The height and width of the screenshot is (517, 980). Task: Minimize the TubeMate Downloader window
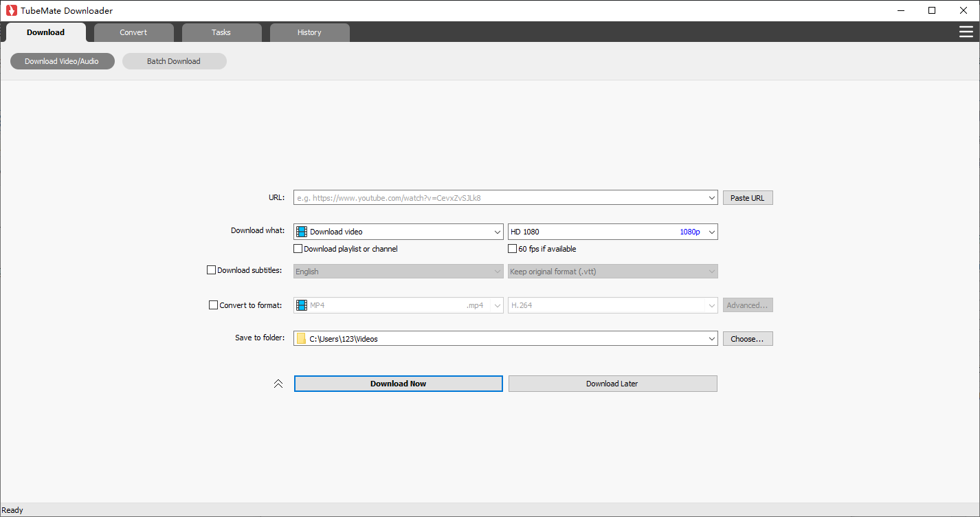(x=900, y=10)
